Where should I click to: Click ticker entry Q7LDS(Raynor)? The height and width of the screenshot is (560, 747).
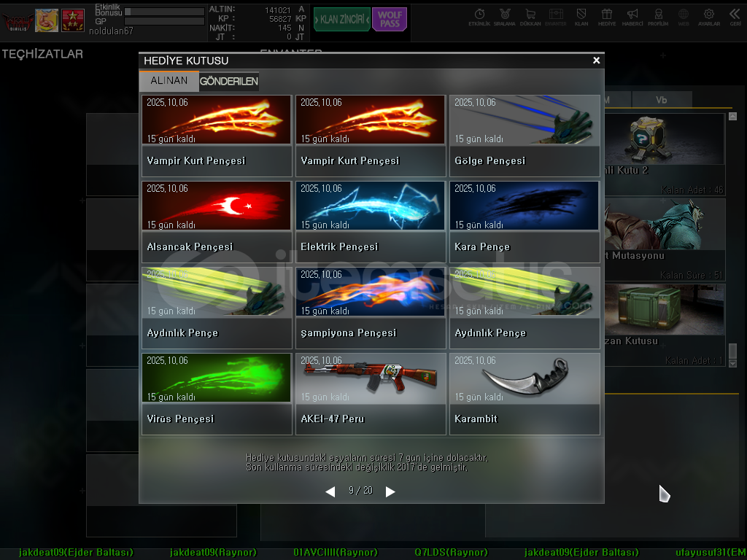[451, 553]
